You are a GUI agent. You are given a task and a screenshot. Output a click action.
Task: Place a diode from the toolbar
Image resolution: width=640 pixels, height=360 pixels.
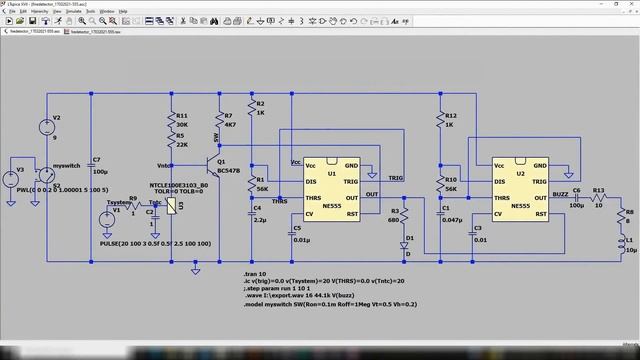(313, 21)
